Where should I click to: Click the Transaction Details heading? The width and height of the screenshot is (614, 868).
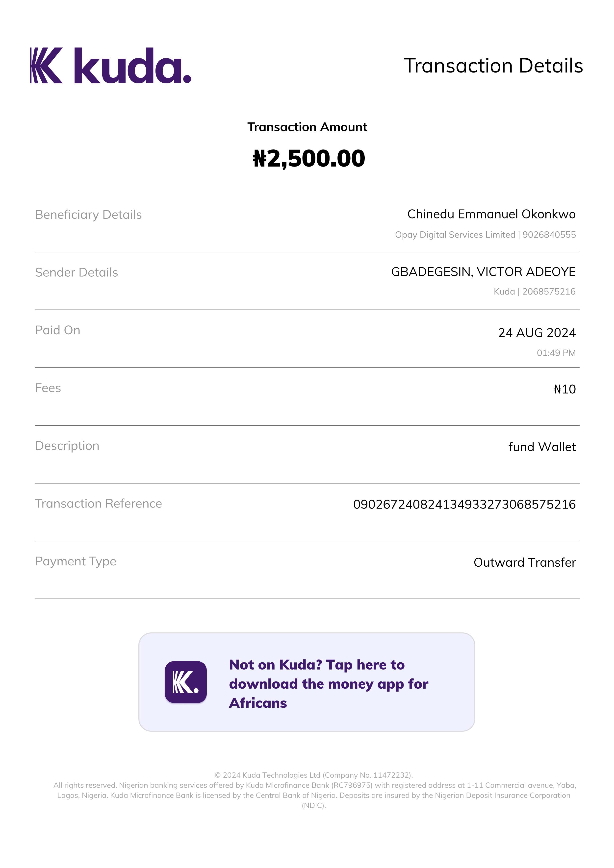493,66
